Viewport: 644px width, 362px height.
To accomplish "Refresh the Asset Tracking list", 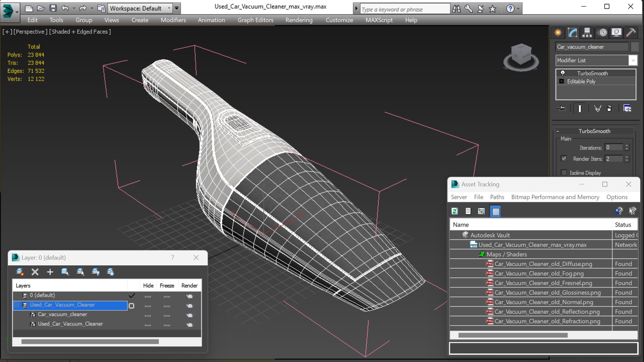I will (455, 211).
